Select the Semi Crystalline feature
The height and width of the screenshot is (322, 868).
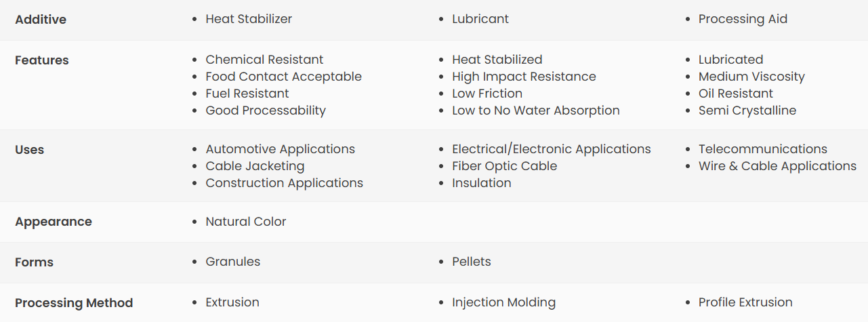click(747, 110)
